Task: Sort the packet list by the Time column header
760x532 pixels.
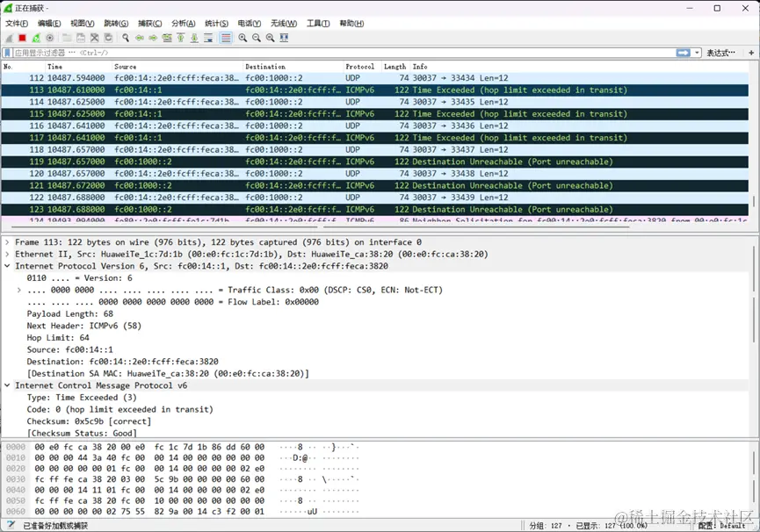Action: coord(77,67)
